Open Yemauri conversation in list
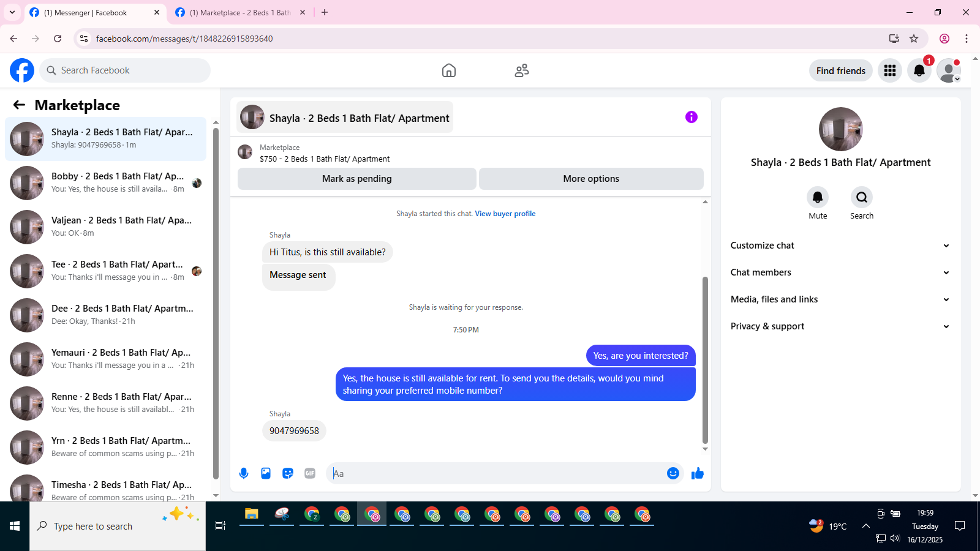980x551 pixels. (105, 359)
